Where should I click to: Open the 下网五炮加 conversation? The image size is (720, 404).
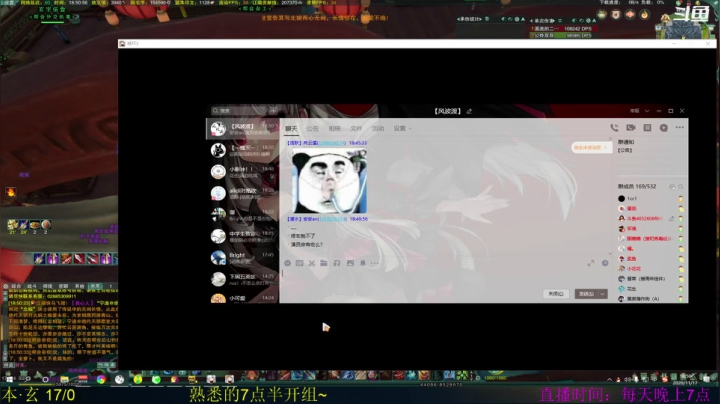242,279
